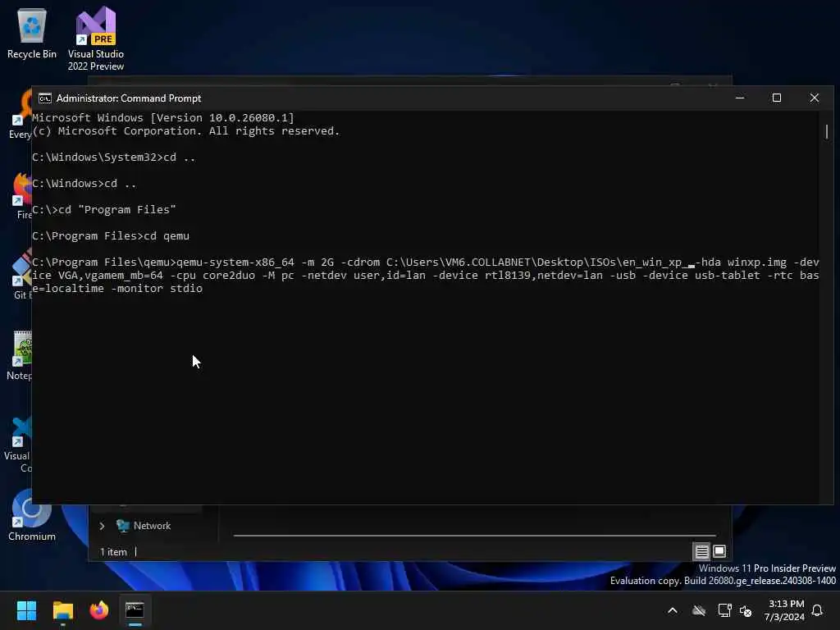Click the 'cd "Program Files"' line
This screenshot has height=630, width=840.
coord(104,210)
